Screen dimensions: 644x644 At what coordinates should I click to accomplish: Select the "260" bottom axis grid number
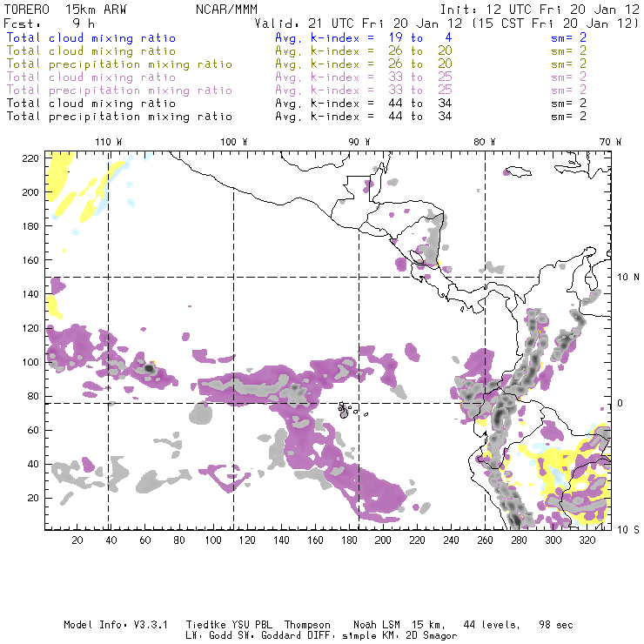click(x=485, y=540)
